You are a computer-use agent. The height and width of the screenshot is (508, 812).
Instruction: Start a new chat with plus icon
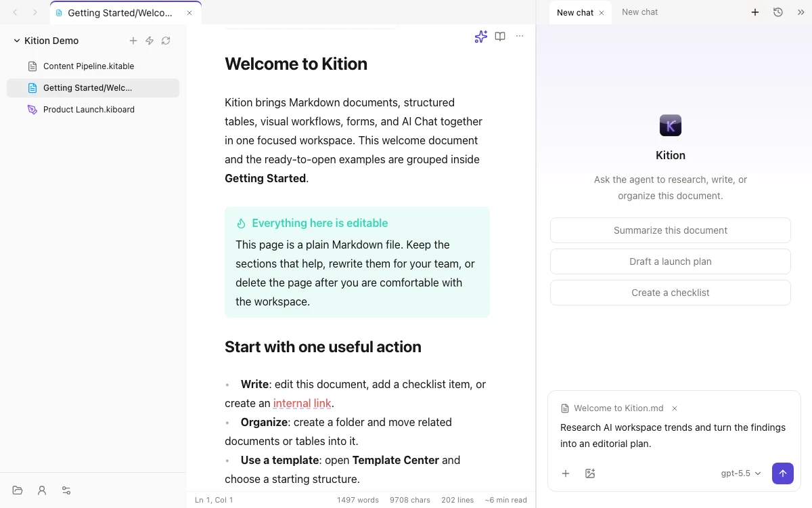755,12
